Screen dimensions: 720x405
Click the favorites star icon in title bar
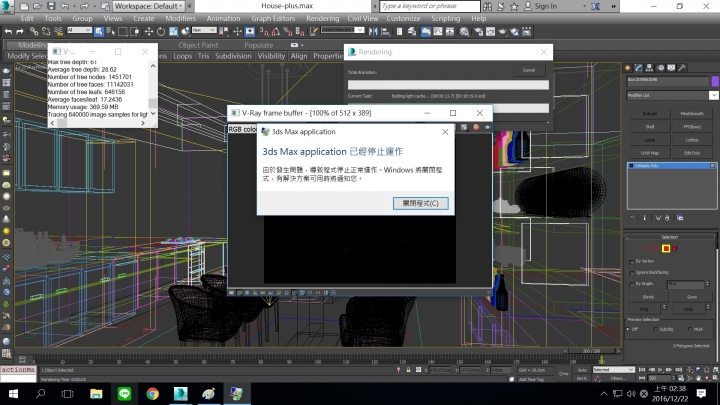click(x=514, y=6)
